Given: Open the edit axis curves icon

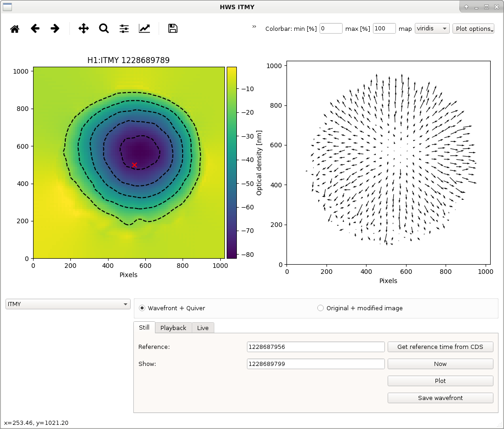Looking at the screenshot, I should [144, 29].
